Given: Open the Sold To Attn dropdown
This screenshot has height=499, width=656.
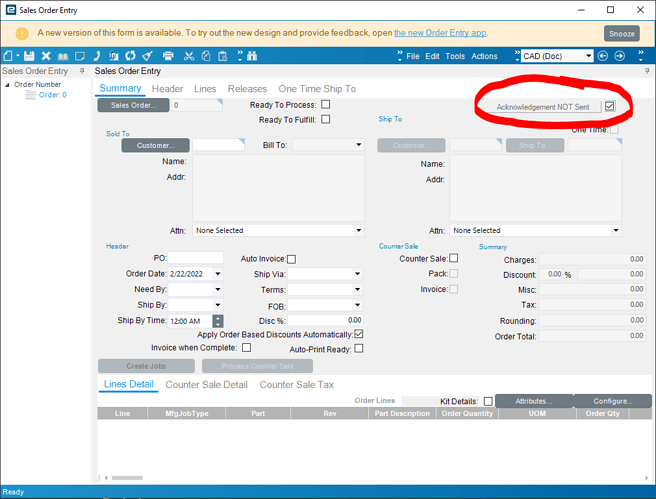Looking at the screenshot, I should pos(359,230).
